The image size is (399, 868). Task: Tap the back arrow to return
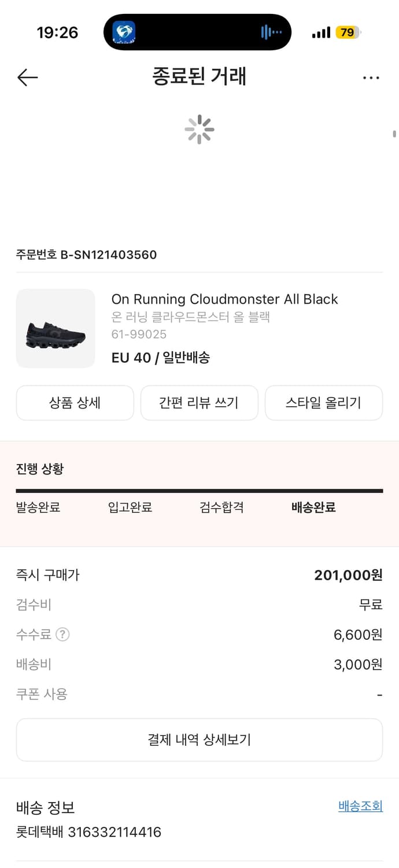point(27,77)
